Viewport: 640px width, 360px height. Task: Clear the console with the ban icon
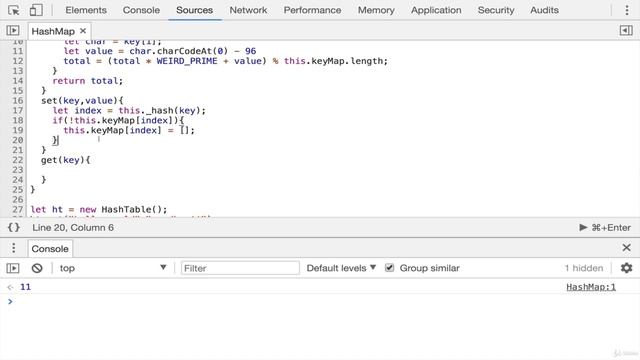[37, 268]
